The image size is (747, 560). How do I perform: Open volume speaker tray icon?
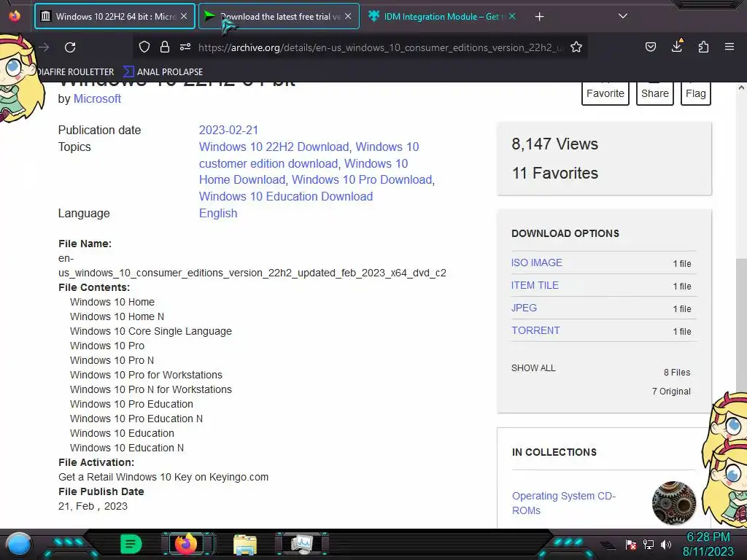coord(665,544)
